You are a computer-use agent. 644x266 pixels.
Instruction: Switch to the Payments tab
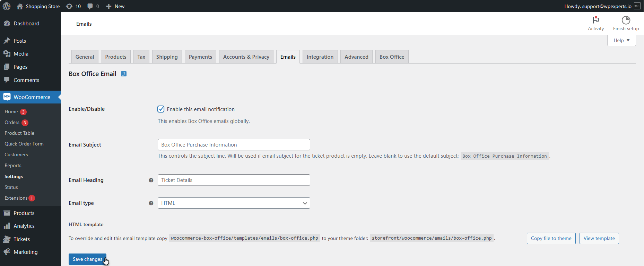[x=201, y=57]
